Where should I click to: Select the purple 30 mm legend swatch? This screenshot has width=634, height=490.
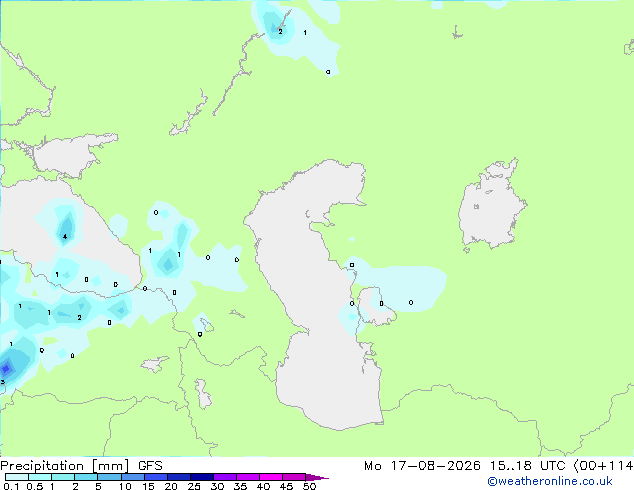coord(225,477)
